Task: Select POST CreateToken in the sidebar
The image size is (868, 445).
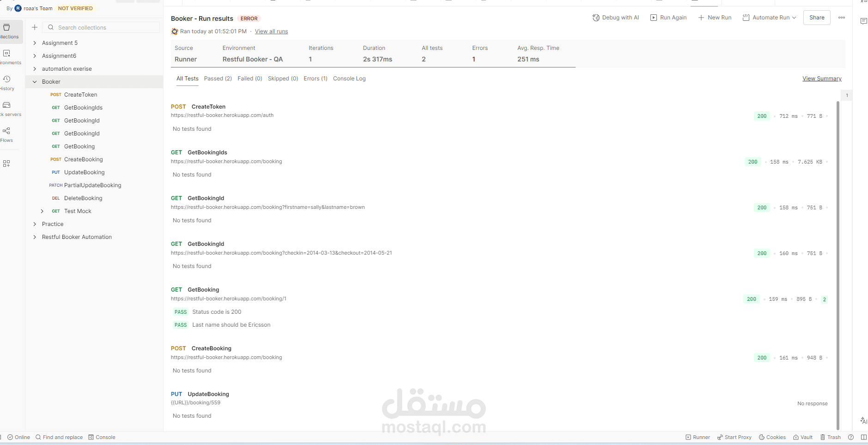Action: [x=94, y=95]
